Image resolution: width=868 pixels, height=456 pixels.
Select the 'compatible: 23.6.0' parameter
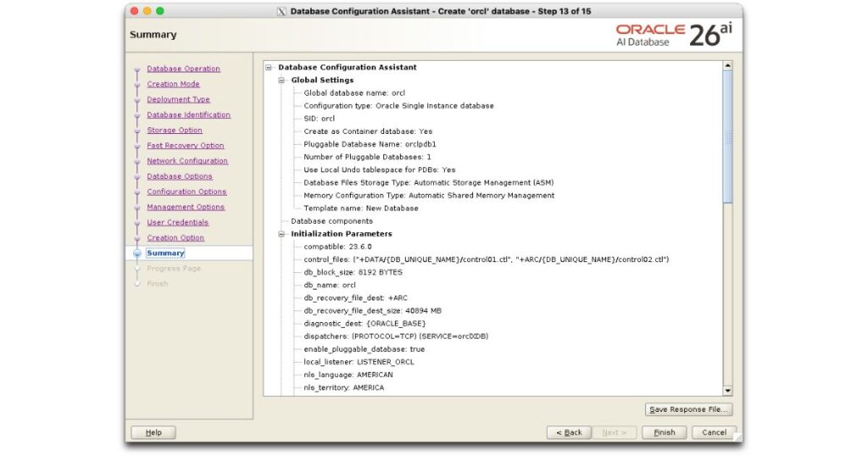click(x=337, y=247)
